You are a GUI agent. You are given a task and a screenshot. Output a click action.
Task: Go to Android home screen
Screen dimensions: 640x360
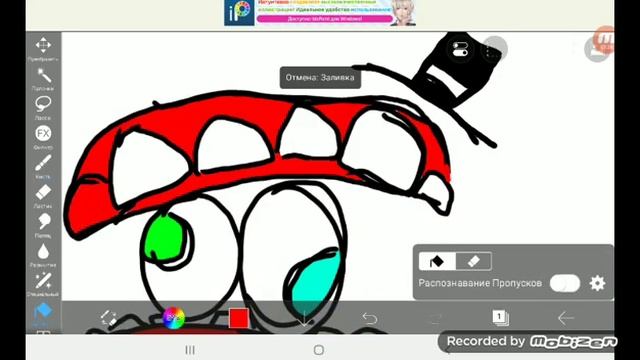319,350
